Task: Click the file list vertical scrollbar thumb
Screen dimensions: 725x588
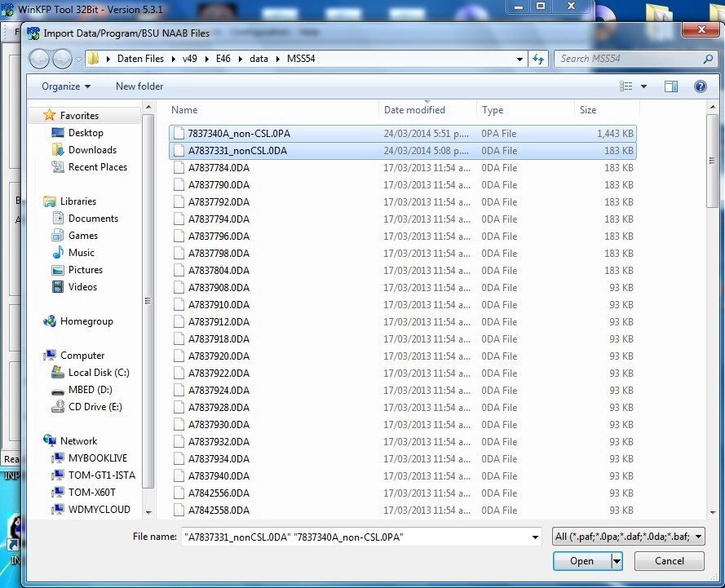Action: coord(712,161)
